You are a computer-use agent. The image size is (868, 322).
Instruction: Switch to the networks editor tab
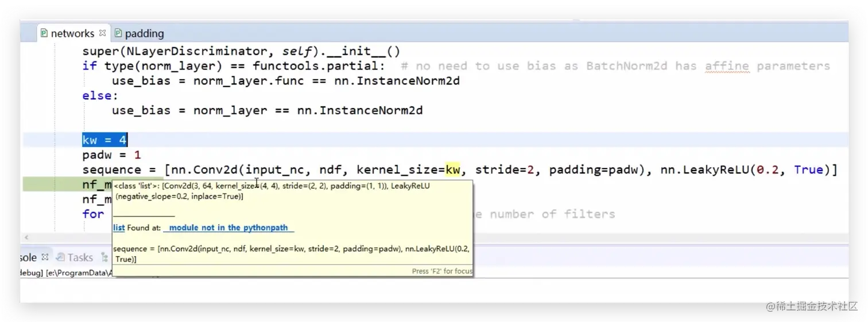(72, 33)
